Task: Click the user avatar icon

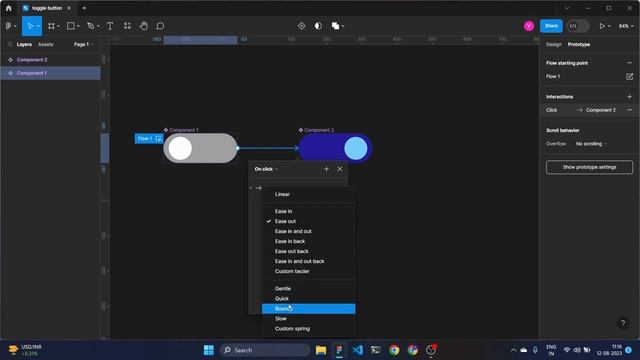Action: 529,26
